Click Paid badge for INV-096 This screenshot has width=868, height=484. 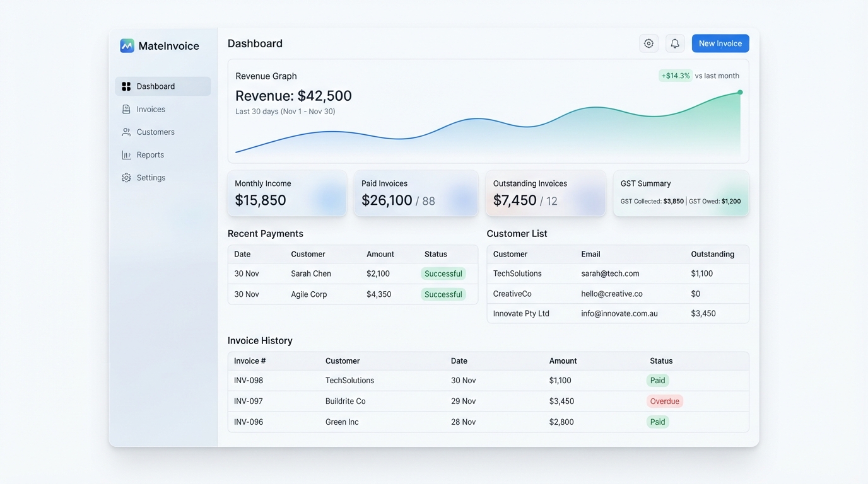click(657, 422)
